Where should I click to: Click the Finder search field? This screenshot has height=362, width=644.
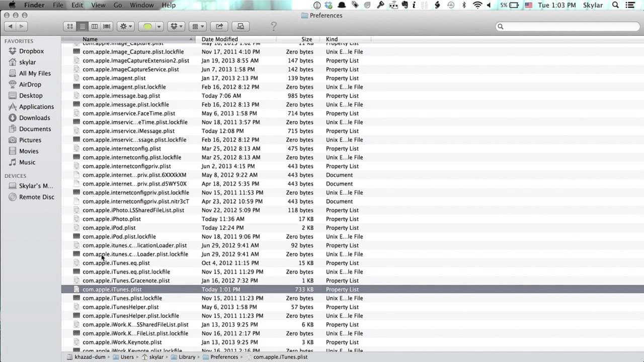click(x=566, y=26)
